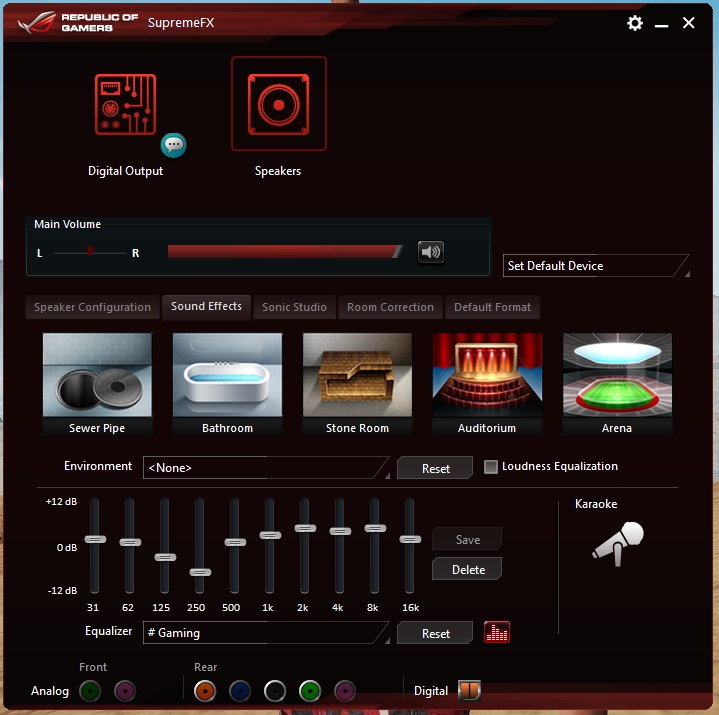Image resolution: width=719 pixels, height=715 pixels.
Task: Expand the Environment dropdown
Action: (x=266, y=468)
